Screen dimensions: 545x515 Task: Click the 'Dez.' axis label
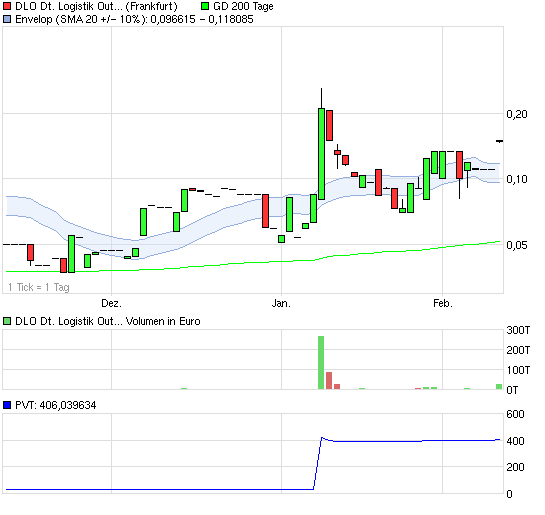coord(112,303)
